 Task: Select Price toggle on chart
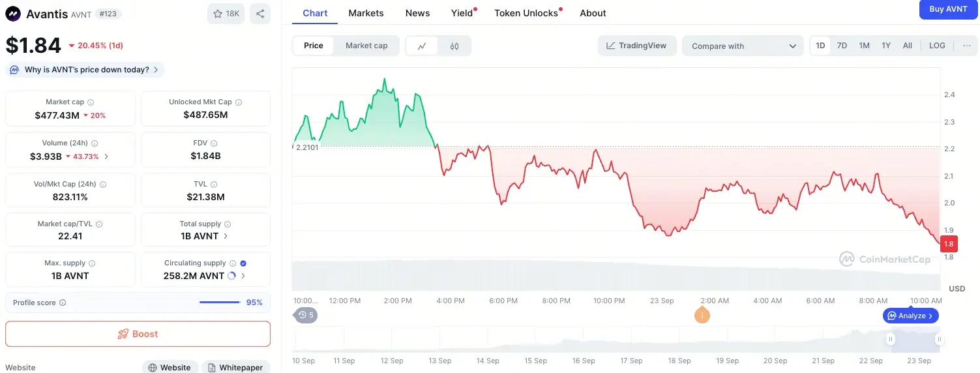(314, 46)
